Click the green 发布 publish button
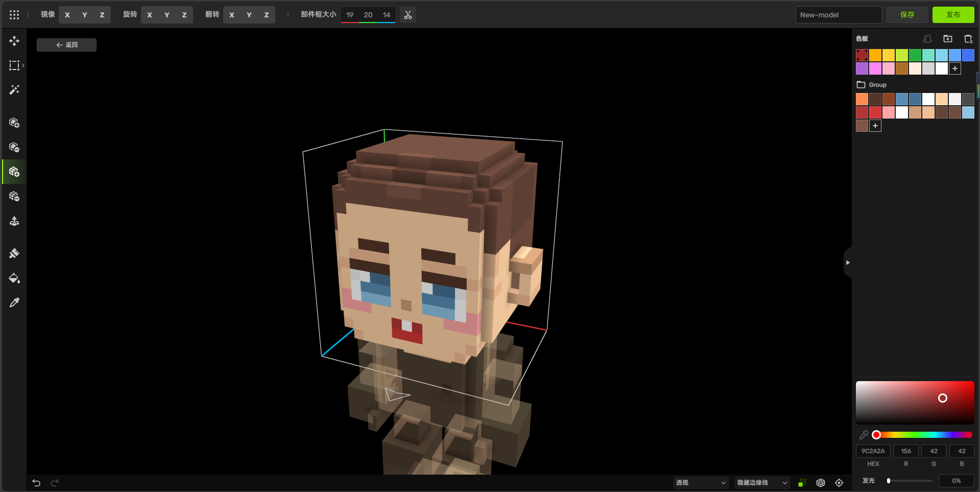 pos(953,15)
